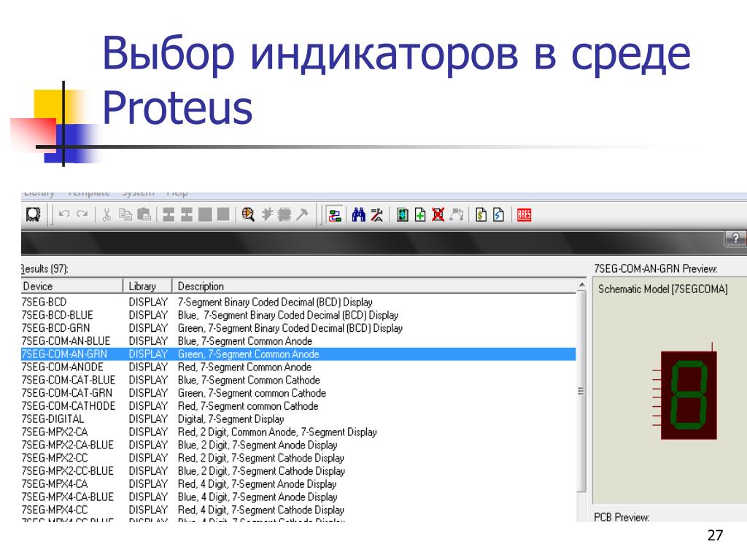Click the New Sheet plus icon
Image resolution: width=747 pixels, height=560 pixels.
point(420,215)
